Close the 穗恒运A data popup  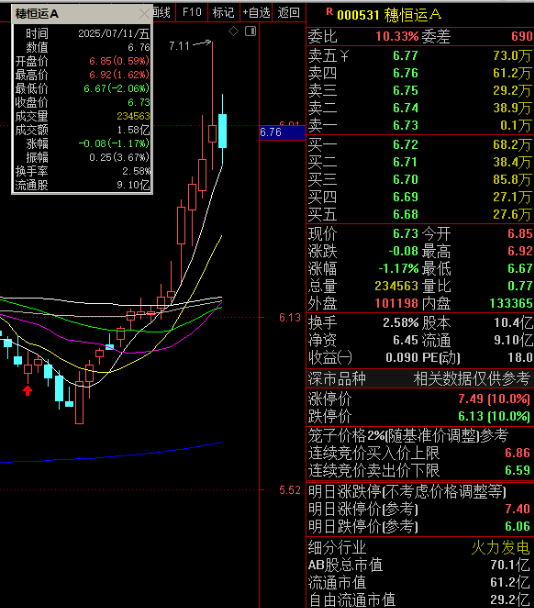144,14
